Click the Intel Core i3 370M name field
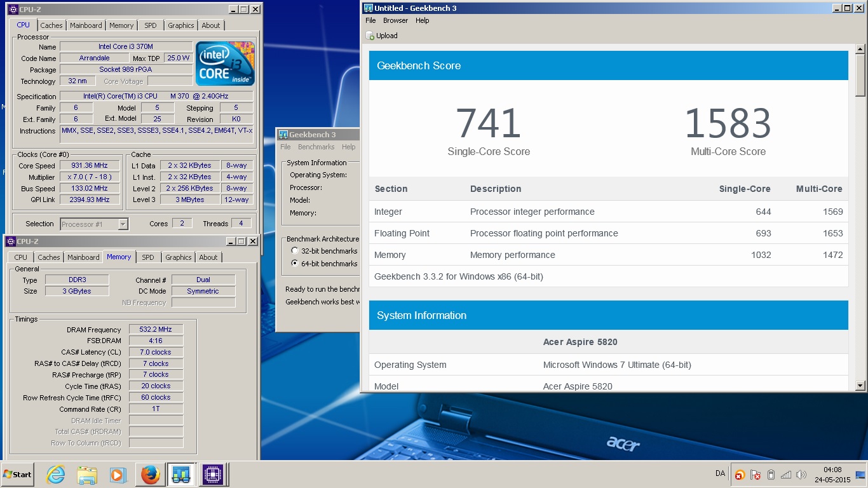Screen dimensions: 868x488 (126, 46)
